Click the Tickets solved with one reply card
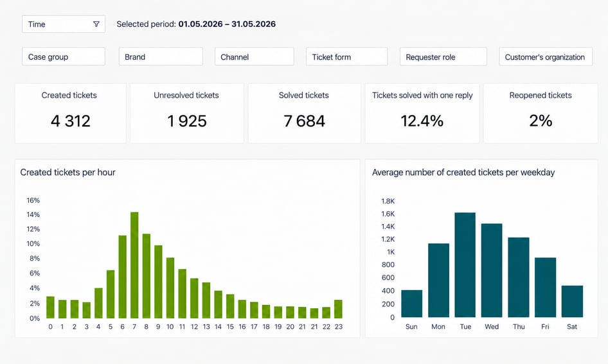608x364 pixels. click(x=422, y=113)
